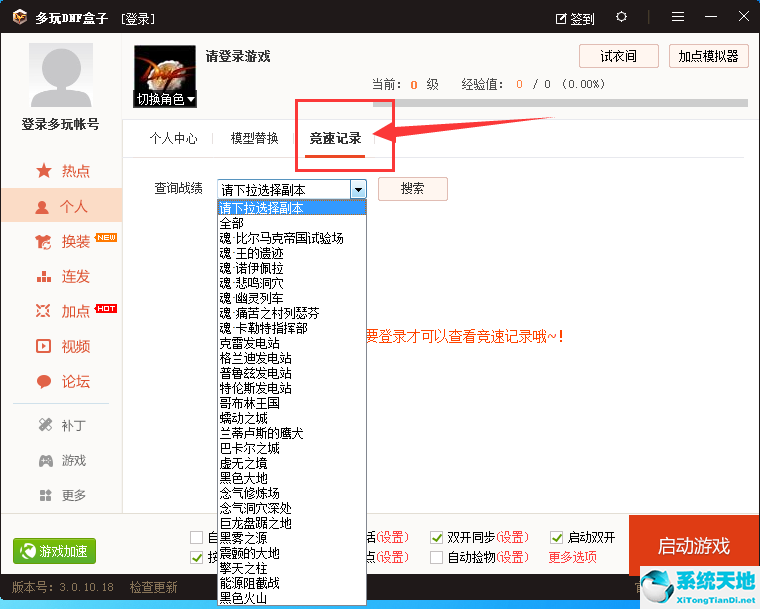The height and width of the screenshot is (609, 760).
Task: Select the 个人 personal sidebar entry
Action: (x=62, y=206)
